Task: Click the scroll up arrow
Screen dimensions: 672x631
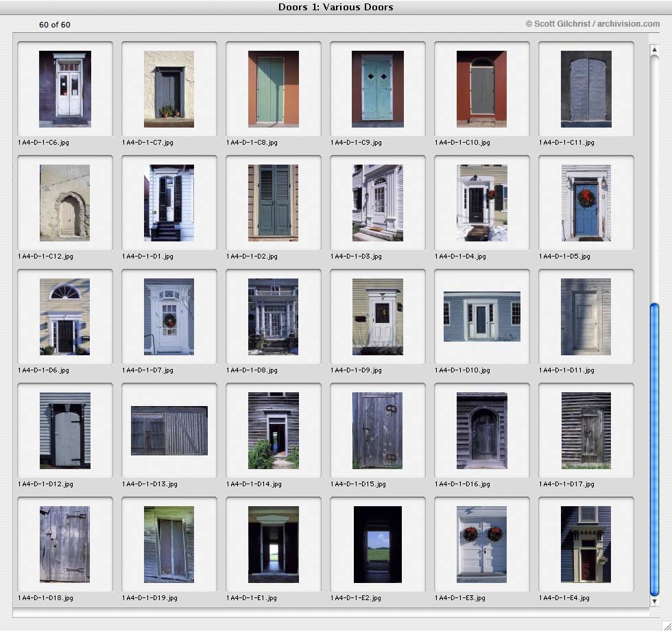Action: [654, 49]
